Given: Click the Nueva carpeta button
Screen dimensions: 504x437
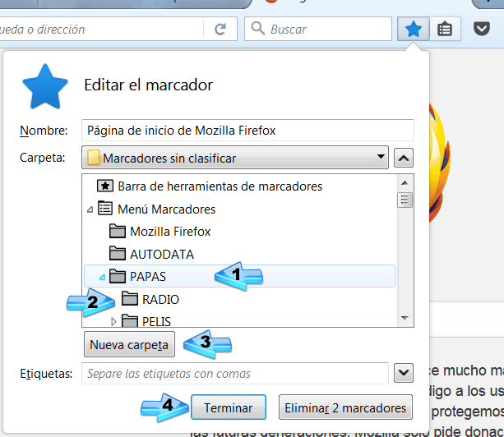Looking at the screenshot, I should [x=129, y=344].
